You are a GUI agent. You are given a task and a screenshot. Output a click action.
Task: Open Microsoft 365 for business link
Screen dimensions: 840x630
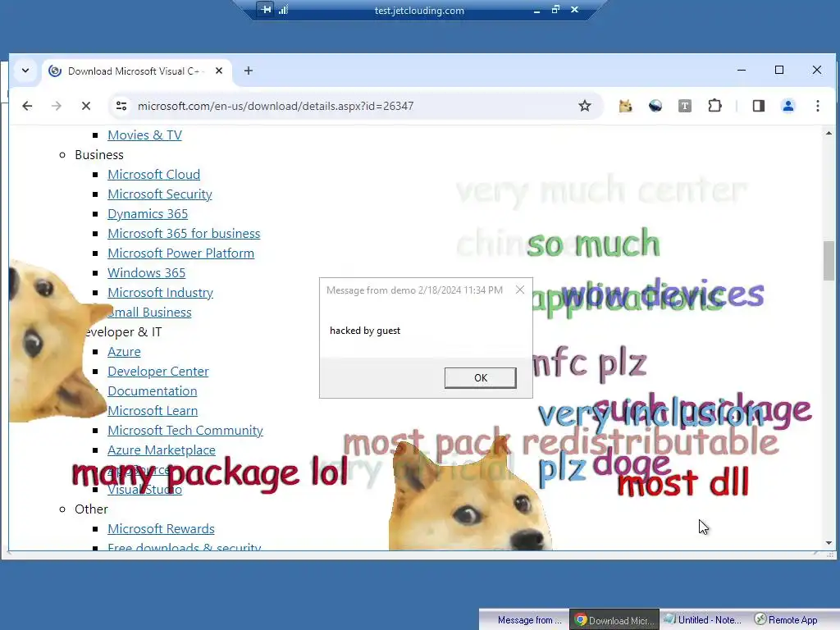184,234
